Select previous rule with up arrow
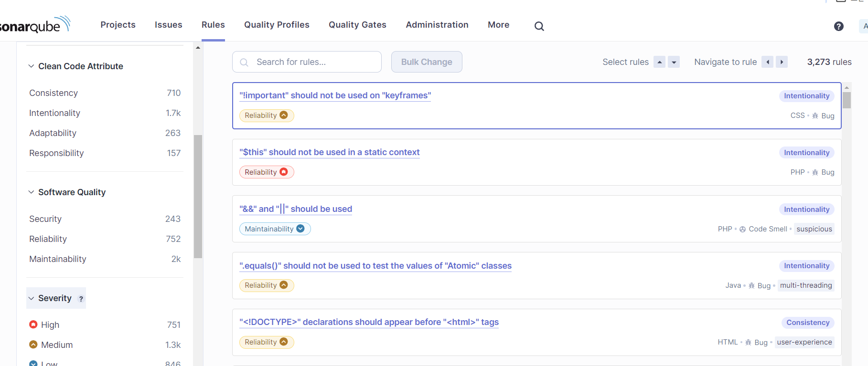Image resolution: width=868 pixels, height=366 pixels. [659, 62]
